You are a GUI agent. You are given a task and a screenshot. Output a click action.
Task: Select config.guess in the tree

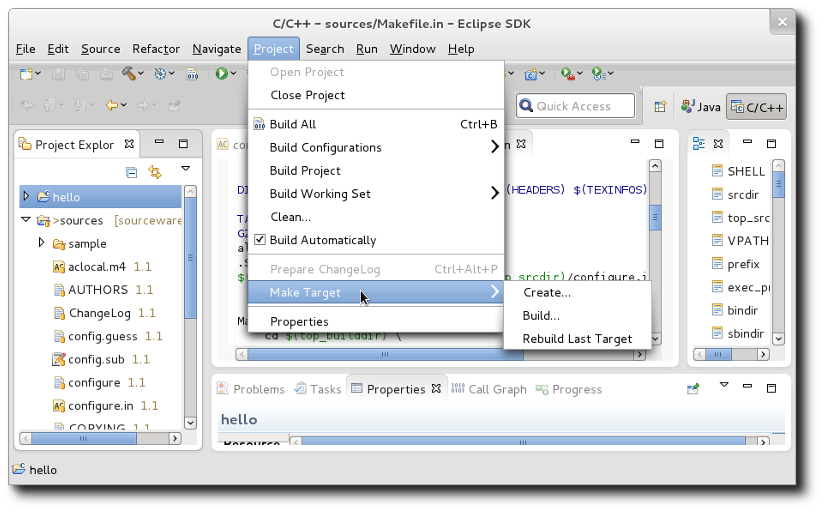pos(102,336)
